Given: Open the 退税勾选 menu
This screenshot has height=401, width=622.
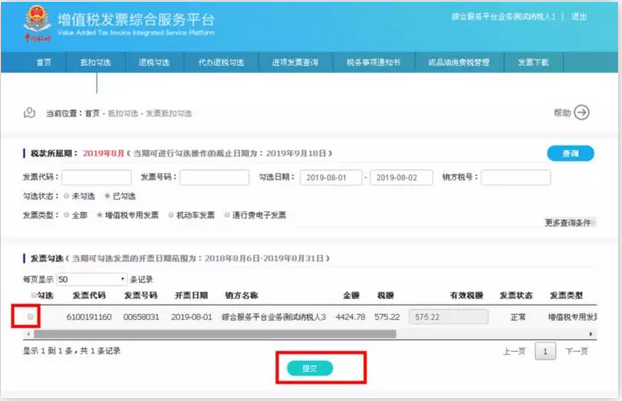Looking at the screenshot, I should [154, 63].
